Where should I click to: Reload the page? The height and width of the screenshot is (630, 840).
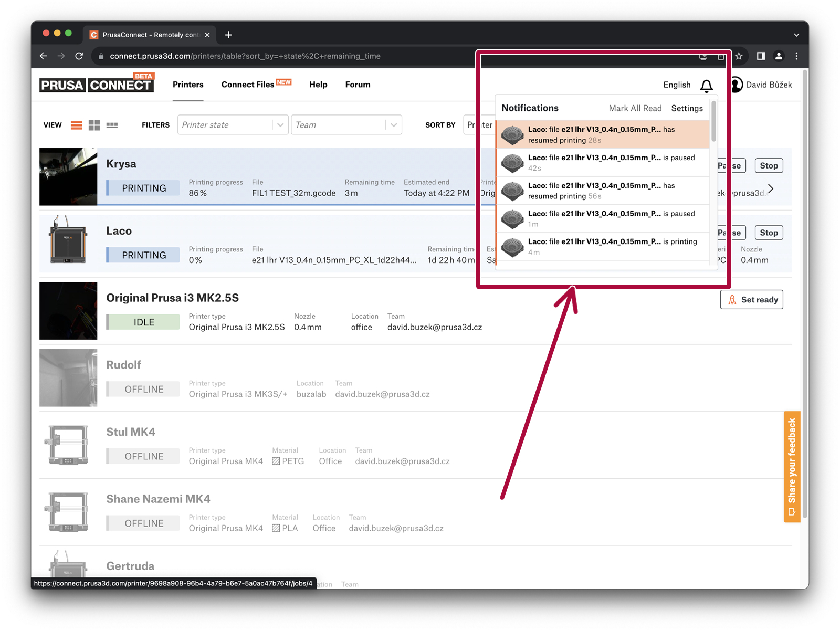(x=79, y=56)
